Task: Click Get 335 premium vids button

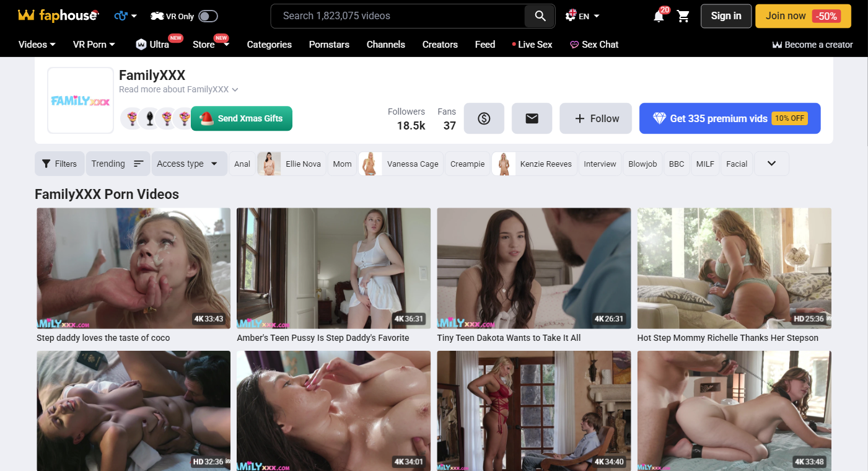Action: [730, 118]
